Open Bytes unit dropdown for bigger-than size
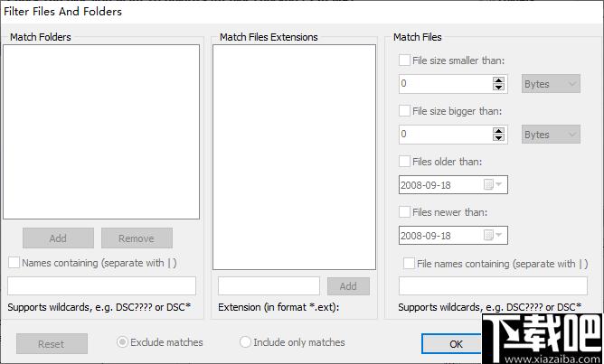Screen dimensions: 604x364 point(551,135)
